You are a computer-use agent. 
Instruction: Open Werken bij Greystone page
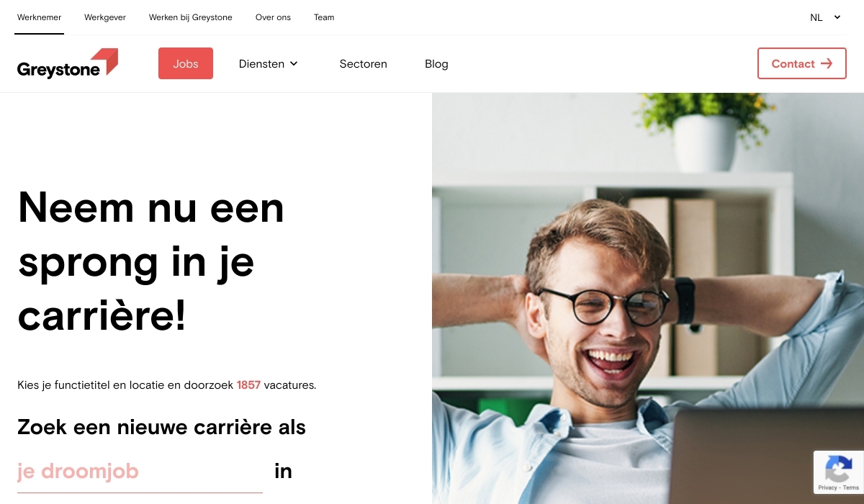click(191, 17)
